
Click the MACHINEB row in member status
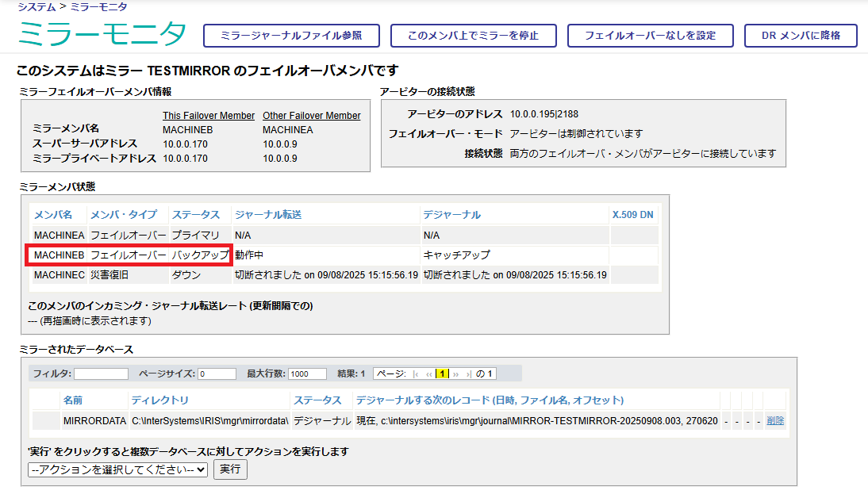[59, 255]
